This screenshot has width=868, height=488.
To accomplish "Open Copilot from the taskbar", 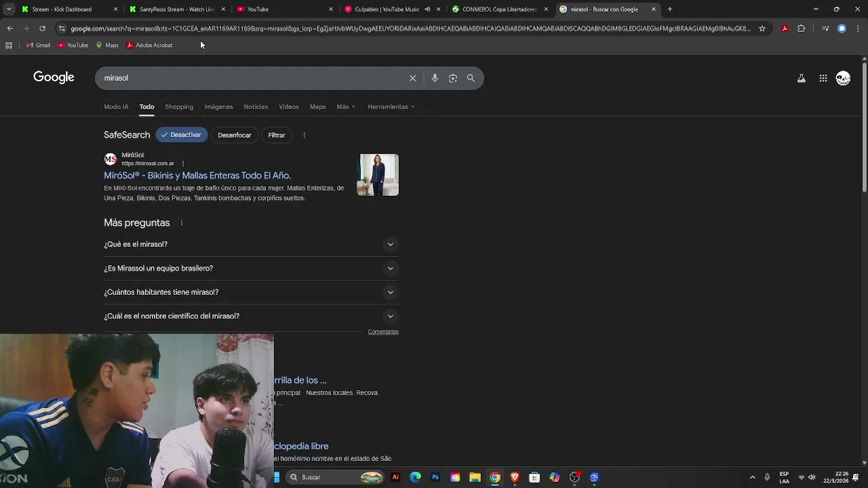I will (555, 477).
